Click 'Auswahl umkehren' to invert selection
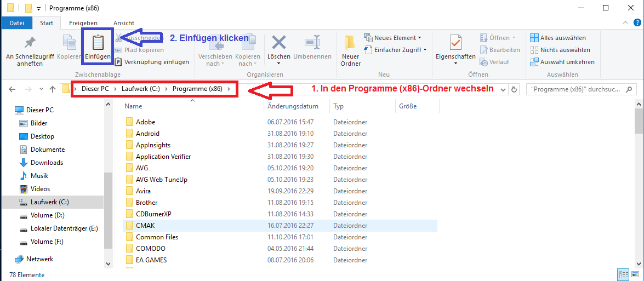644x281 pixels. point(567,62)
